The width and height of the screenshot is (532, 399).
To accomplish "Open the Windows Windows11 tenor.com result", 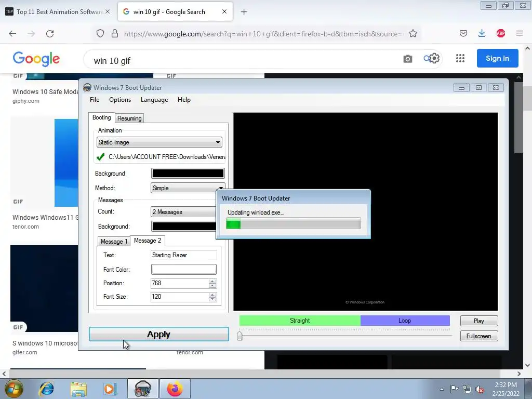I will pos(45,218).
